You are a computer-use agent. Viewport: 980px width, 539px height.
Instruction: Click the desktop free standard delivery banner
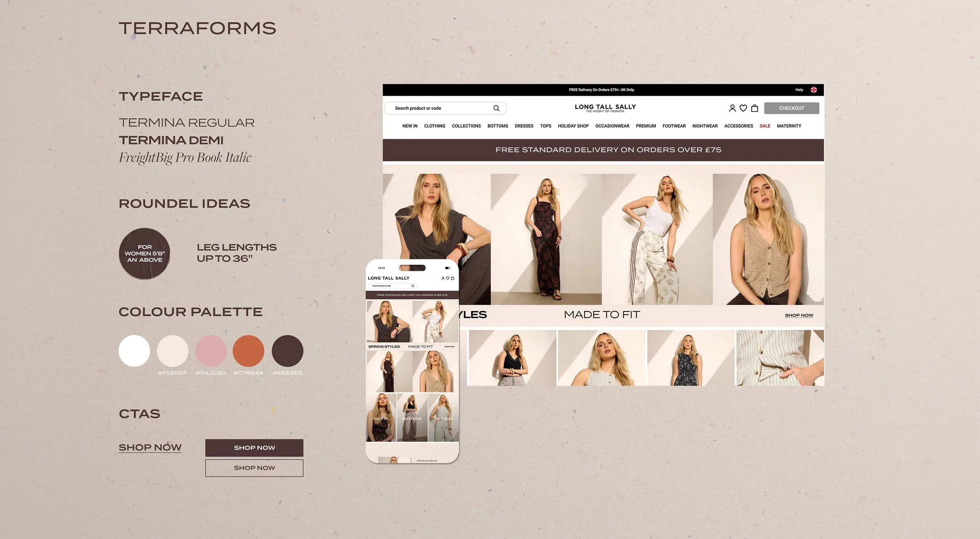pyautogui.click(x=603, y=150)
